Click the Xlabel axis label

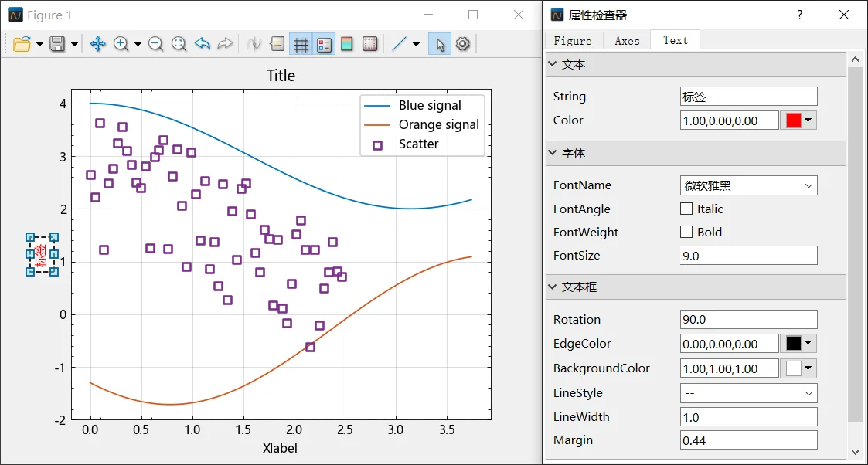[280, 448]
